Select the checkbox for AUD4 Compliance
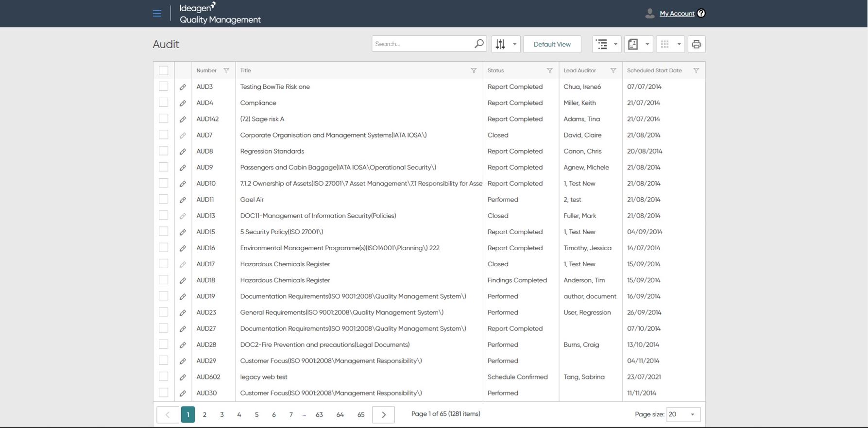The image size is (868, 428). 164,103
